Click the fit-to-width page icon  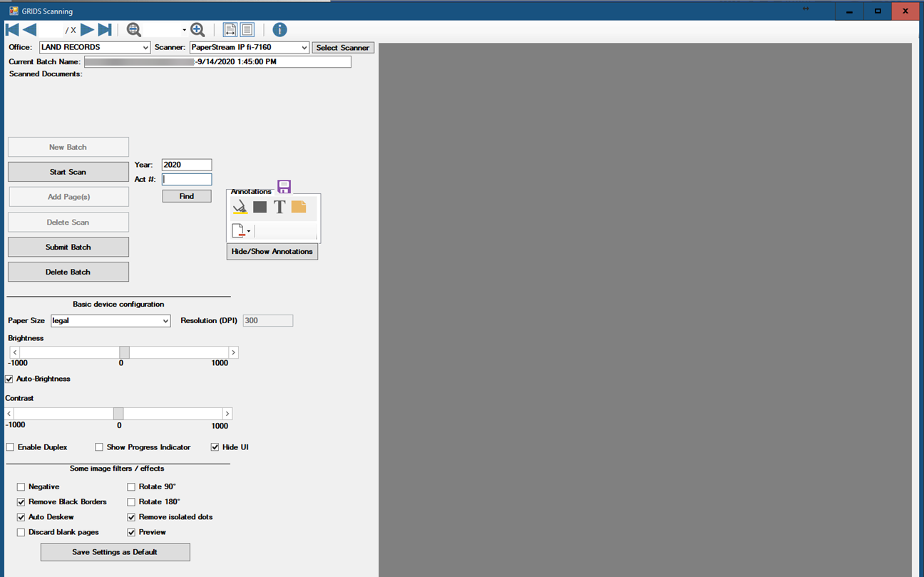[230, 29]
